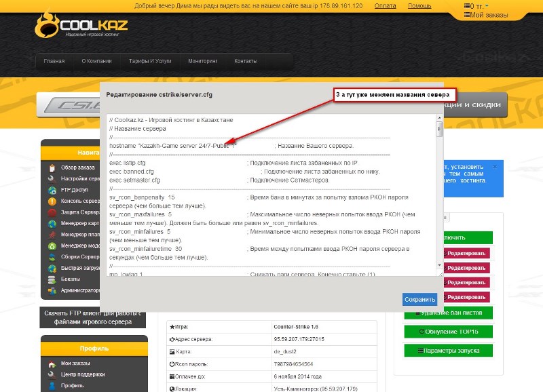Open the Быстрая загрузка globe icon
Screen dimensions: 543x392
pos(52,268)
